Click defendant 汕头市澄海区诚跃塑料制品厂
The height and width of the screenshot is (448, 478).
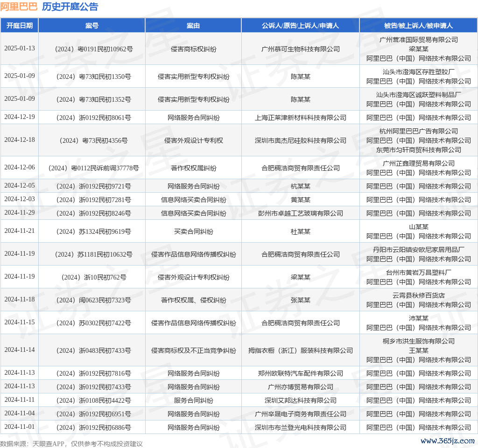coord(419,95)
